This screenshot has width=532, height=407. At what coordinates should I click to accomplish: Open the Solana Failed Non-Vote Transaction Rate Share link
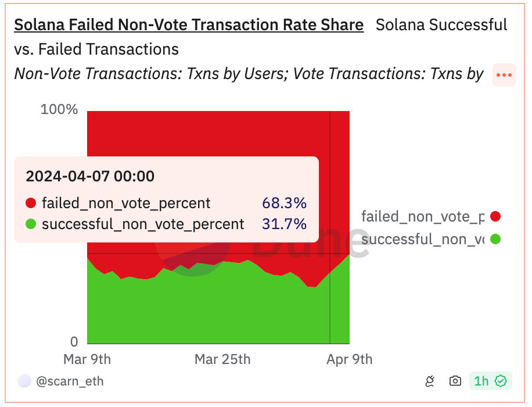[189, 25]
